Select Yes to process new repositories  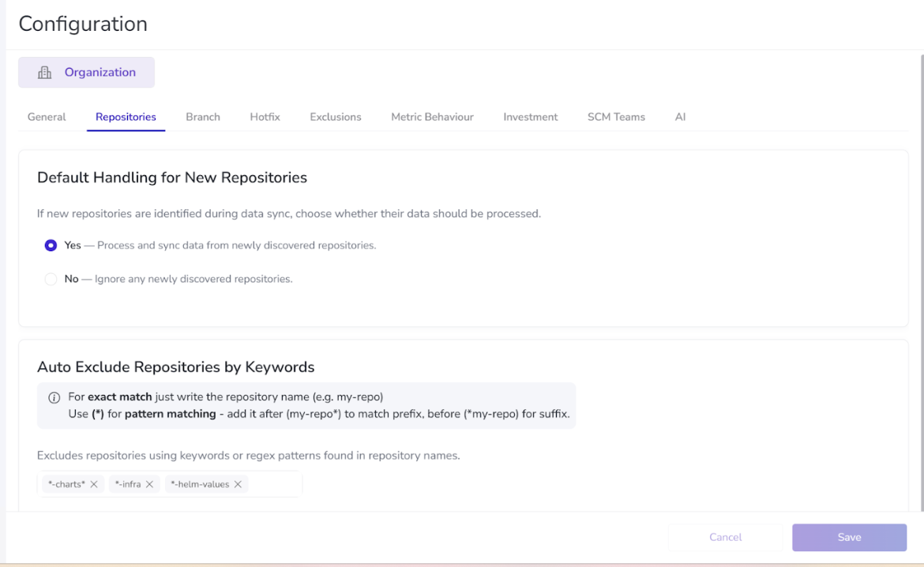click(51, 246)
